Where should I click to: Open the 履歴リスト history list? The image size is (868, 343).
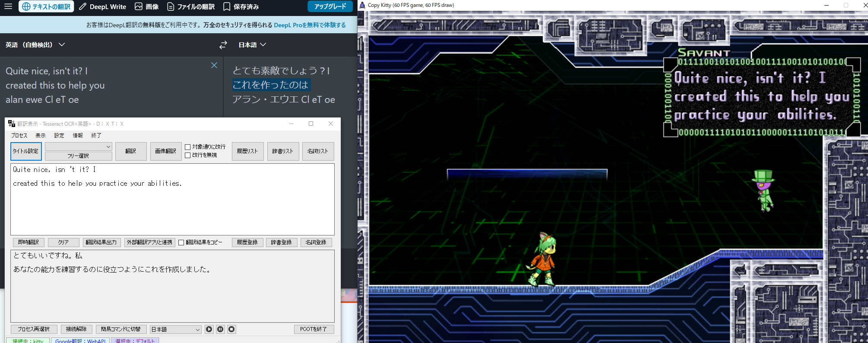[x=247, y=151]
